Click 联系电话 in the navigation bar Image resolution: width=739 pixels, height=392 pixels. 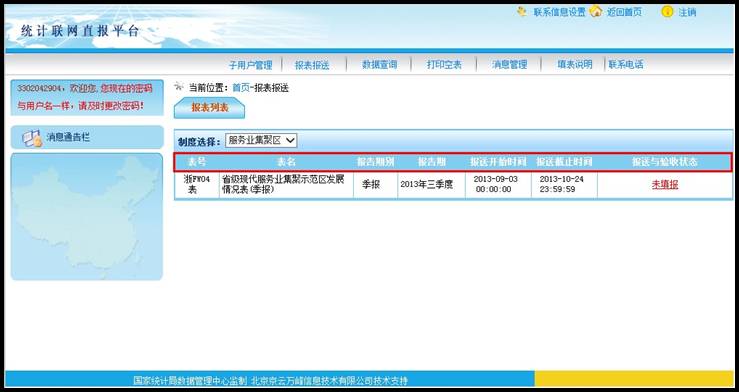click(x=626, y=65)
